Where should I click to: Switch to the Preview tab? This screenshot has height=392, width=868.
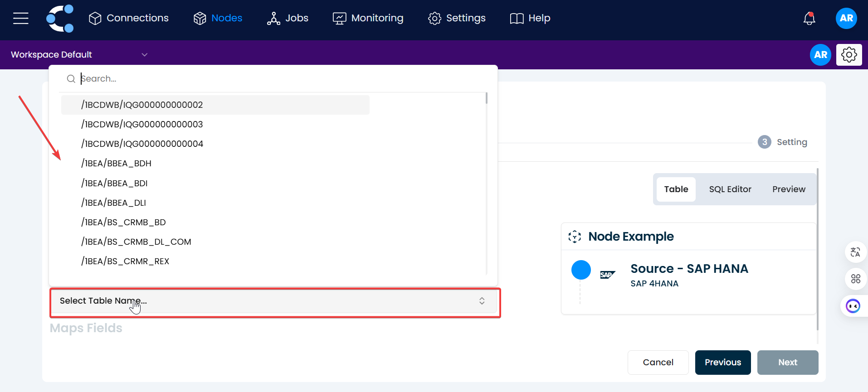(x=789, y=189)
